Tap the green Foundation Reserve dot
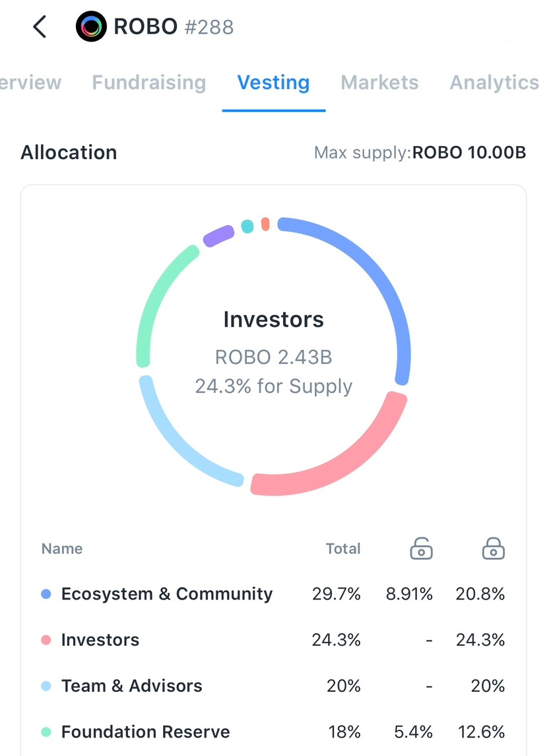Viewport: 547px width, 756px height. pyautogui.click(x=46, y=732)
